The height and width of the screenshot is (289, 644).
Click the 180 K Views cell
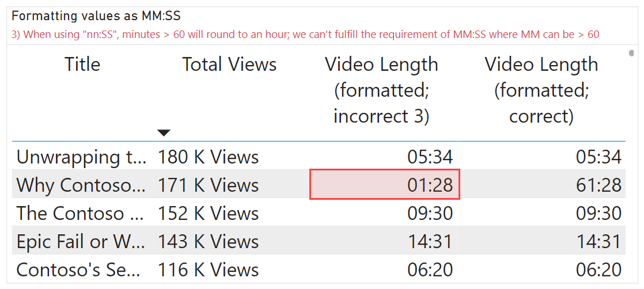[x=208, y=157]
